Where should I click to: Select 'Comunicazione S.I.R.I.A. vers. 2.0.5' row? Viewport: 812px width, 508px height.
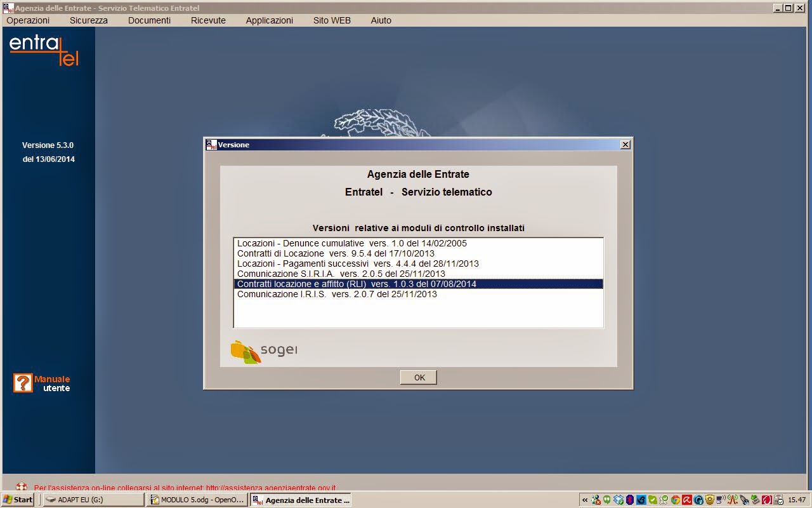tap(418, 274)
